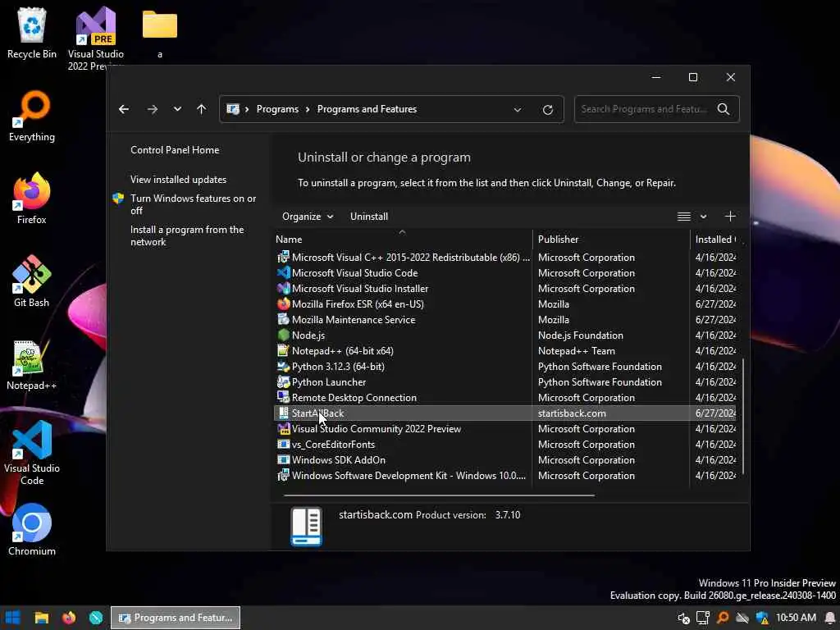Viewport: 840px width, 630px height.
Task: Open File Explorer from the taskbar
Action: pyautogui.click(x=41, y=618)
